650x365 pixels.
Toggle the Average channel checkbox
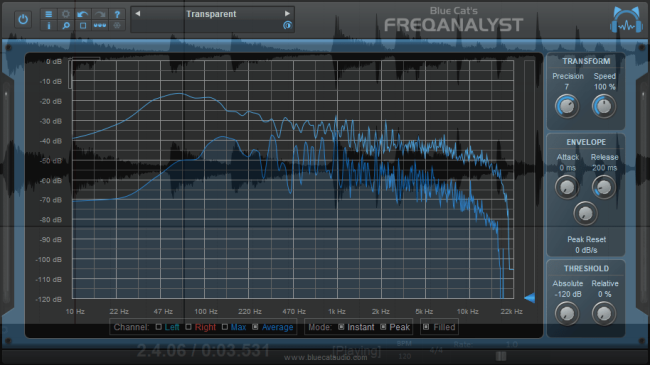pos(255,327)
